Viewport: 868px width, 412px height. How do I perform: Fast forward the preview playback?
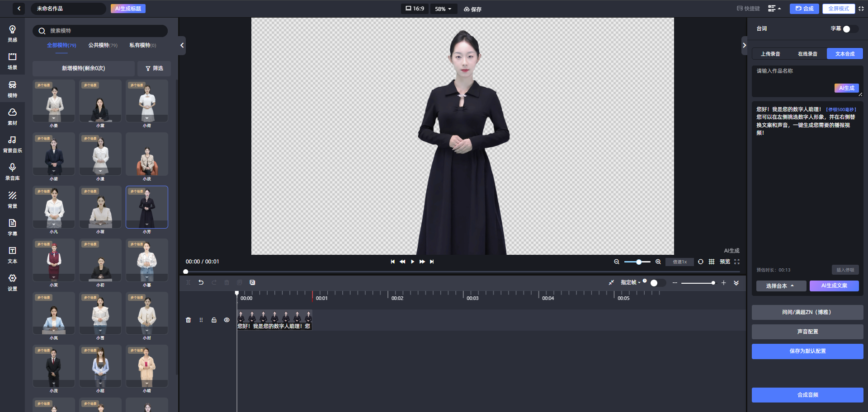pyautogui.click(x=422, y=262)
